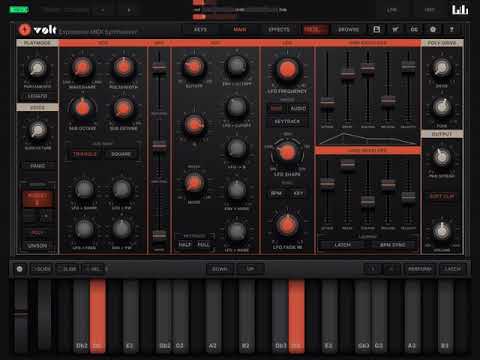
Task: Toggle the mod envelope BPM SYNC button
Action: (x=393, y=245)
